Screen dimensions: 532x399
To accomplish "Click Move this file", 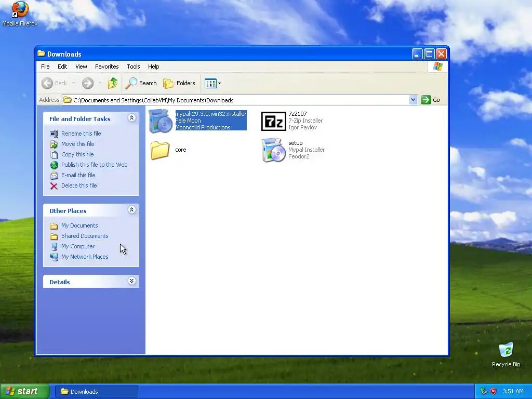I will tap(78, 144).
